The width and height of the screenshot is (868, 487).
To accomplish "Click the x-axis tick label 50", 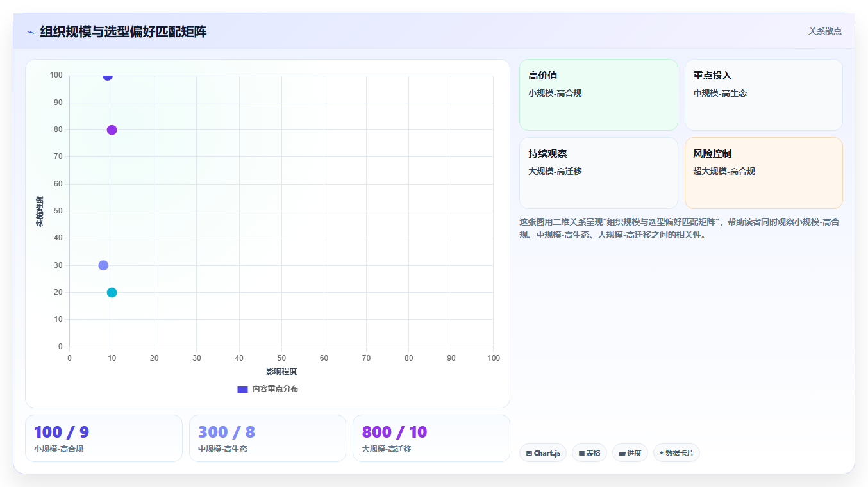I will click(x=281, y=358).
